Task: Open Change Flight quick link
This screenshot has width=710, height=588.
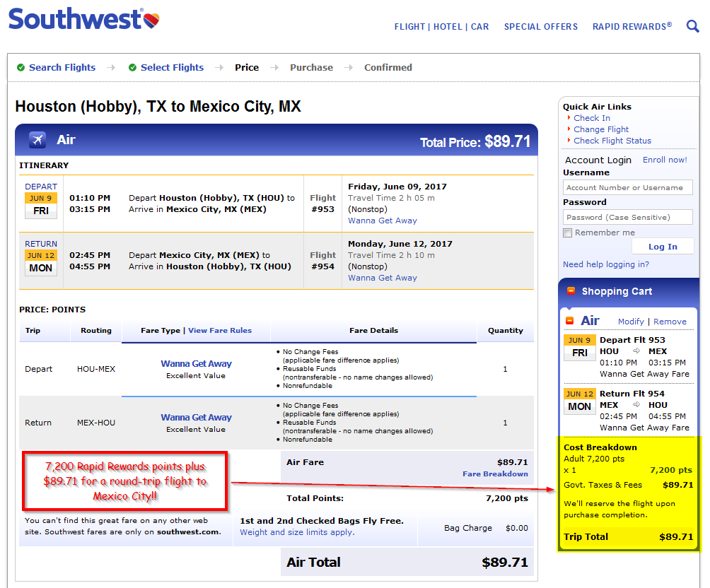Action: coord(601,129)
